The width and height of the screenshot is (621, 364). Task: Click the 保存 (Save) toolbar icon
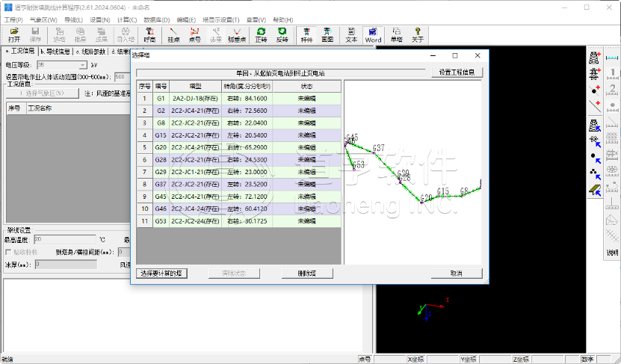tap(35, 35)
